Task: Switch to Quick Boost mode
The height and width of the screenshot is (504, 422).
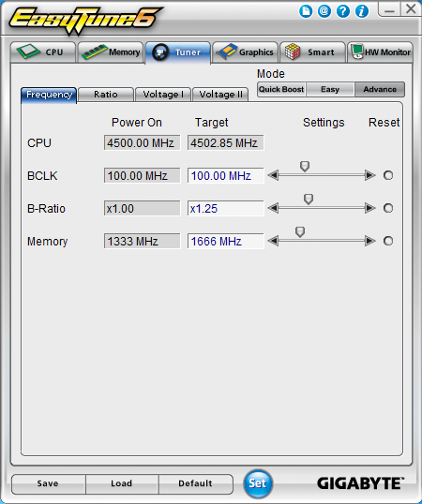Action: click(281, 89)
